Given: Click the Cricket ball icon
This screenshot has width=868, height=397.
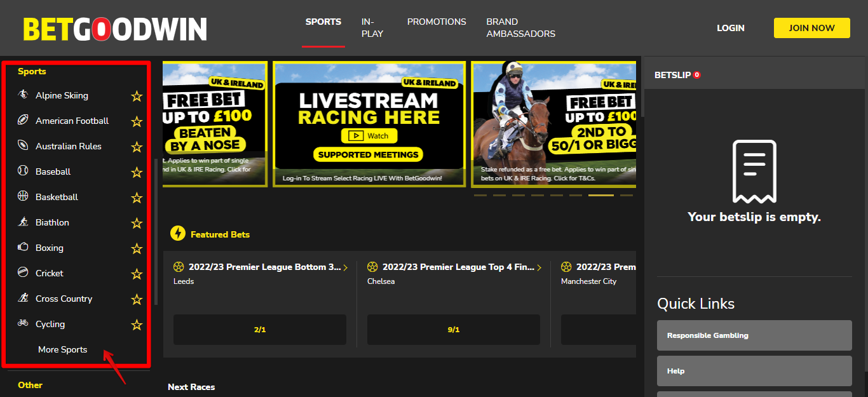Looking at the screenshot, I should [x=23, y=273].
